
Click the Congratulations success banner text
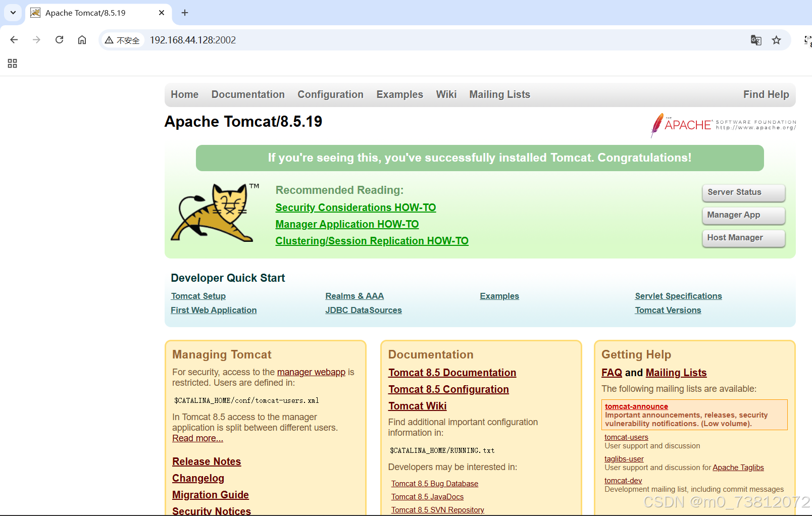[480, 158]
